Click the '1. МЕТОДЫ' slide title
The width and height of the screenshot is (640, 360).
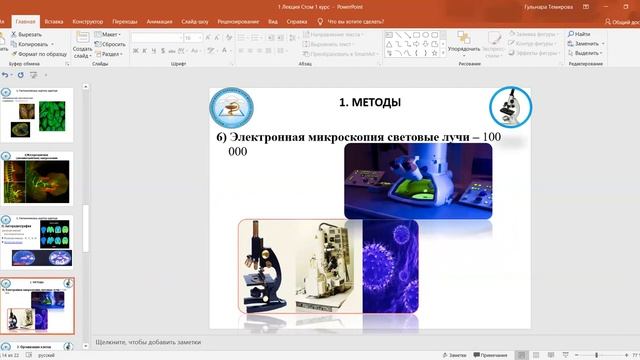click(370, 102)
